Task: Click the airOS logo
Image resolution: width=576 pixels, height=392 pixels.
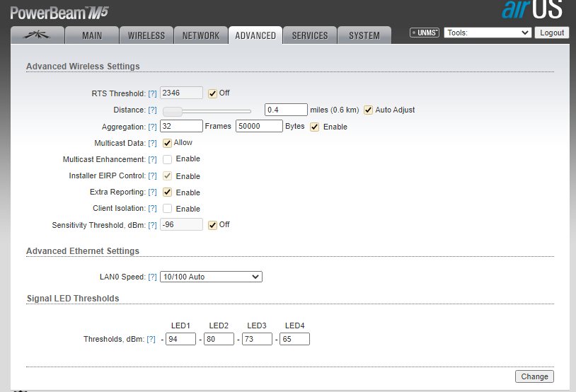Action: (x=532, y=9)
